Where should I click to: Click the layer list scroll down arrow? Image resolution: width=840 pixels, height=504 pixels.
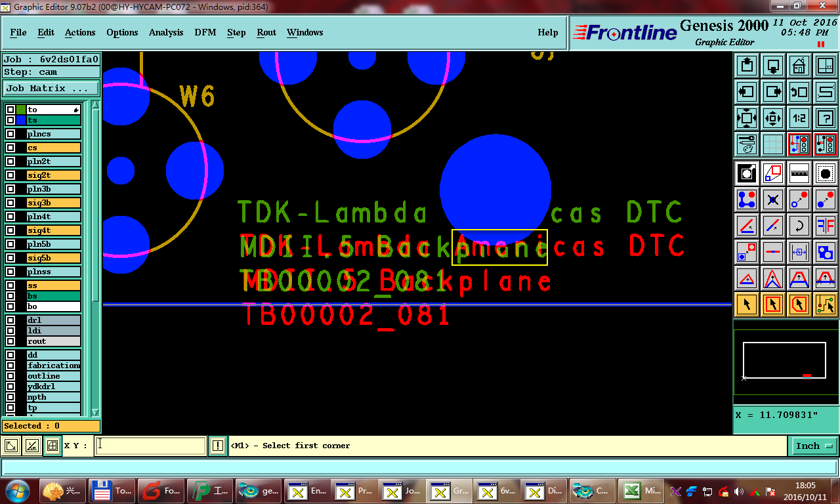point(95,411)
